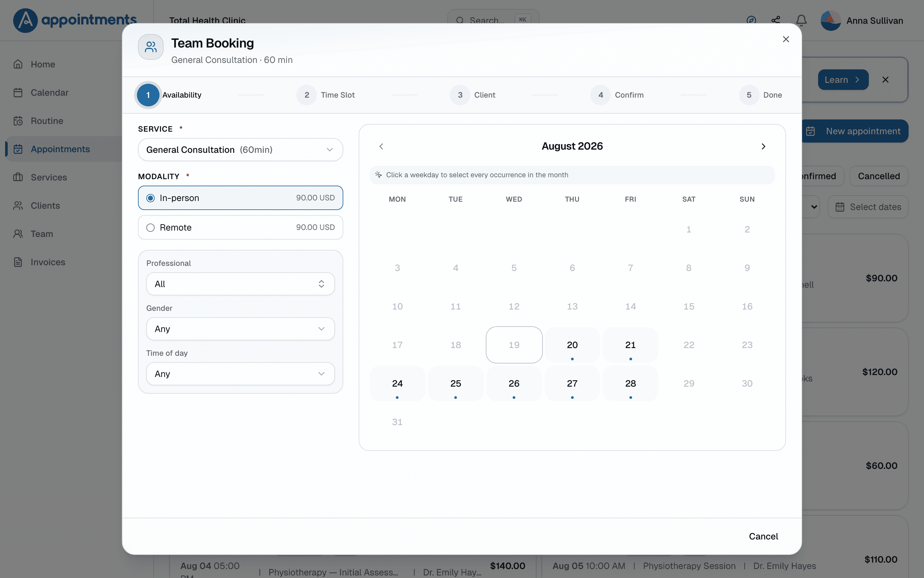
Task: Click the Learn button
Action: point(843,80)
